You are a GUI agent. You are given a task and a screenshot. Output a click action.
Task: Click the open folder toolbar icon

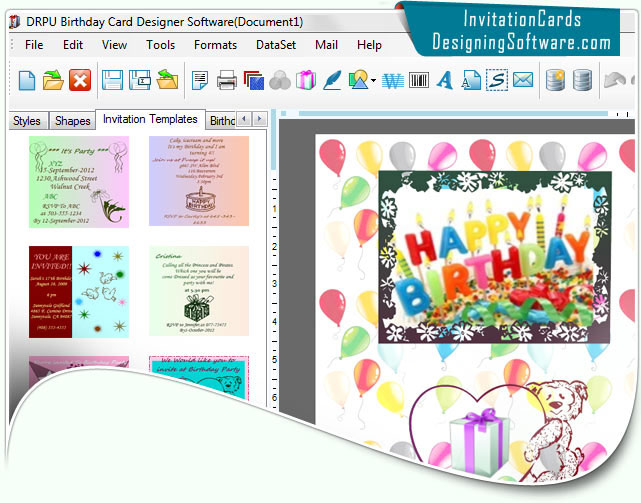[x=54, y=81]
